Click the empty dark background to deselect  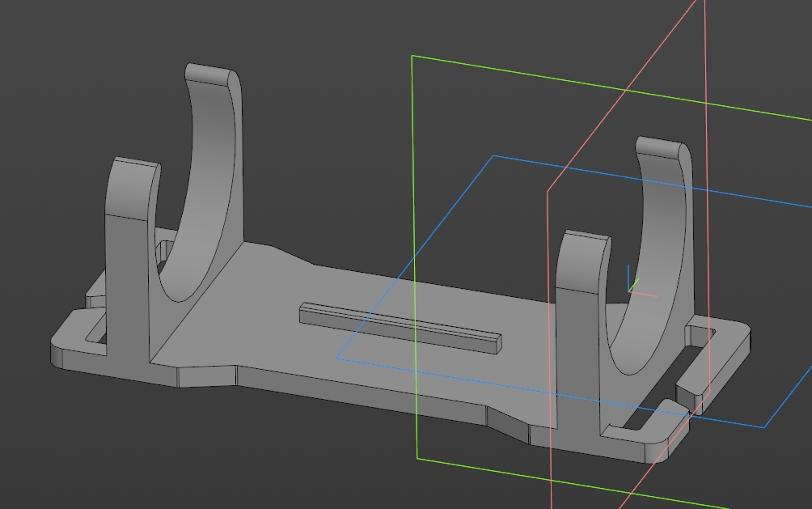[362, 78]
